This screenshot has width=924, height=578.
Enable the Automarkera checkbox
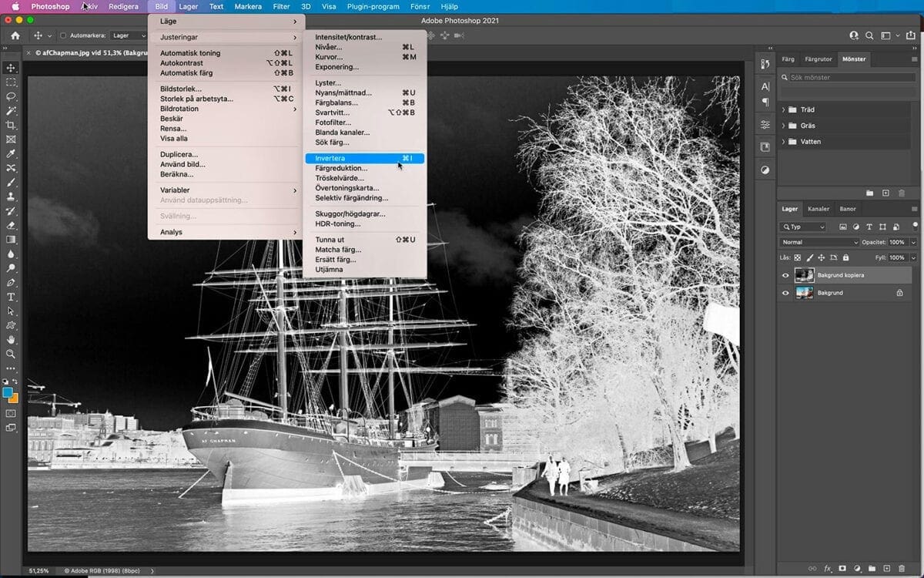63,35
